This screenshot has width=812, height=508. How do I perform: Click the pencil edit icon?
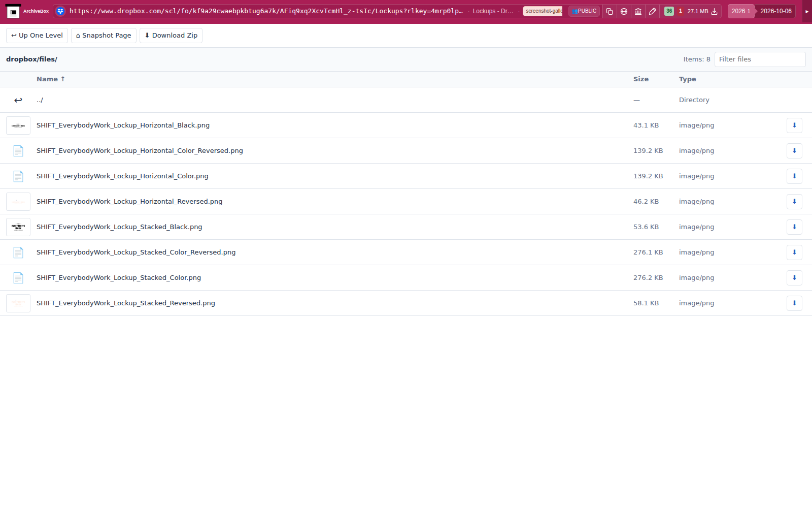coord(653,11)
